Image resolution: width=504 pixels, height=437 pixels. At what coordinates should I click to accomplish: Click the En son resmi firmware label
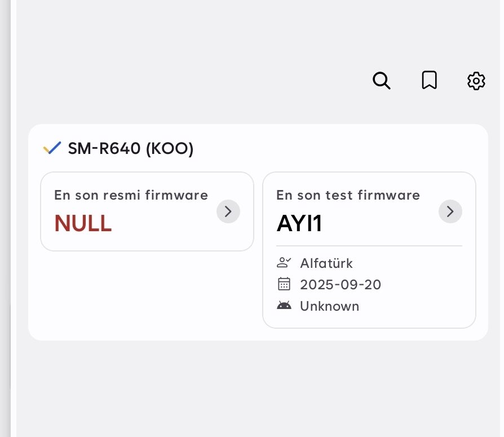pos(131,195)
